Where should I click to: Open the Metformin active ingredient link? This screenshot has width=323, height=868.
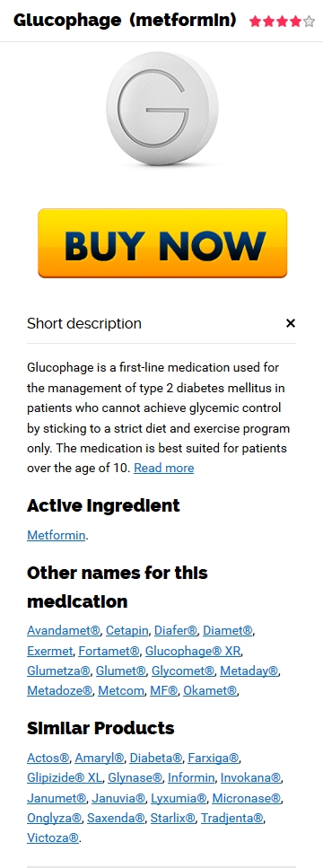click(56, 535)
